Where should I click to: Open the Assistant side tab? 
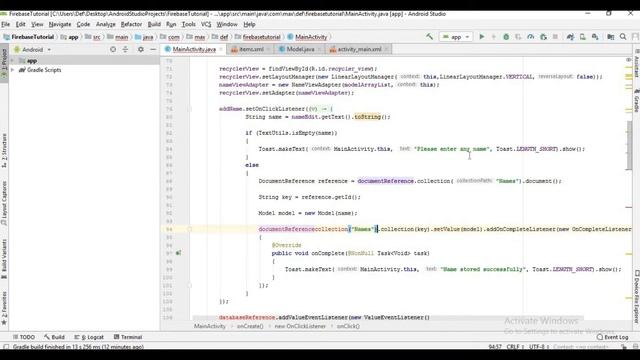point(636,63)
